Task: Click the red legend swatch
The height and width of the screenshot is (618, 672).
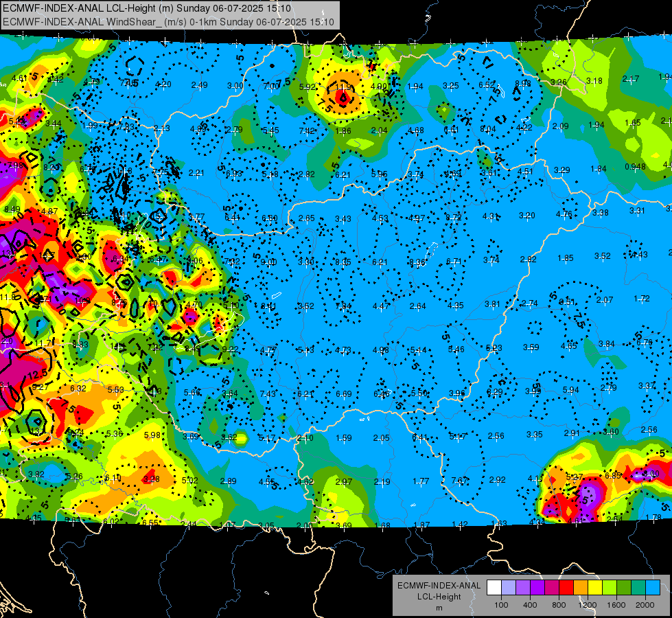Action: click(x=566, y=588)
